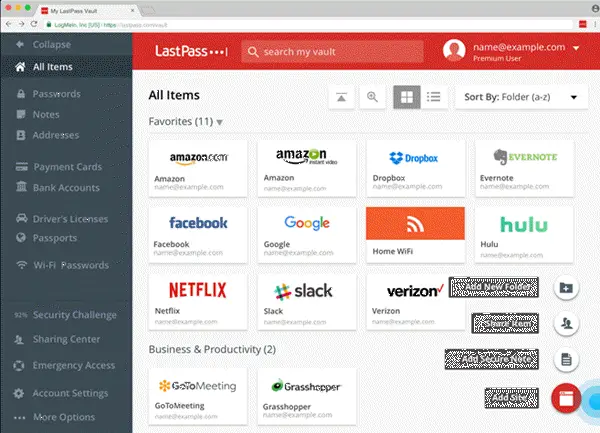Click name@example.com account label
The height and width of the screenshot is (433, 600).
point(519,47)
